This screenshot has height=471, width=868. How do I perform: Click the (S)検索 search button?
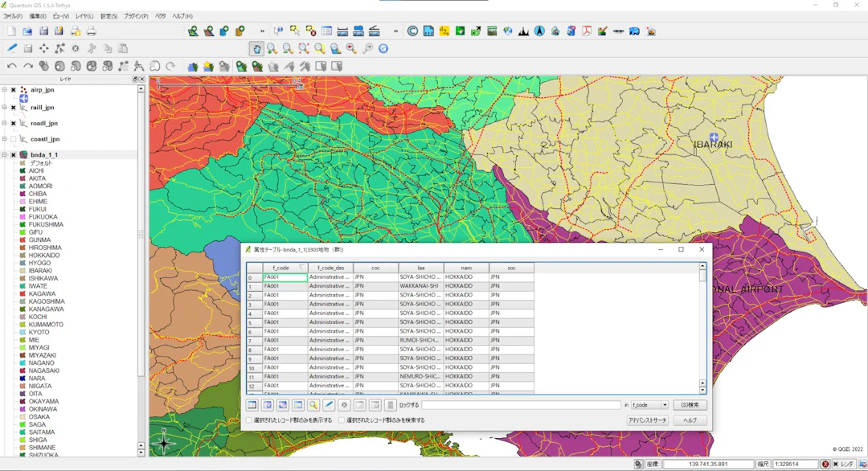click(x=690, y=405)
